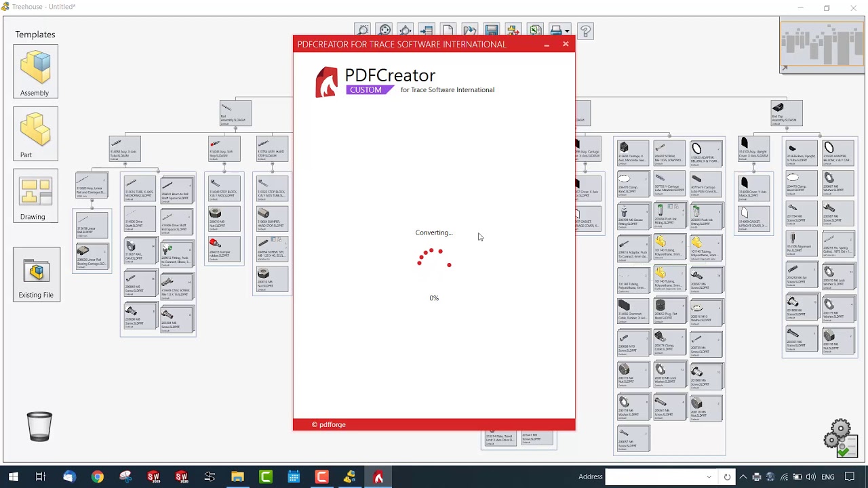868x488 pixels.
Task: Close the PDFCreator dialog
Action: pyautogui.click(x=566, y=45)
